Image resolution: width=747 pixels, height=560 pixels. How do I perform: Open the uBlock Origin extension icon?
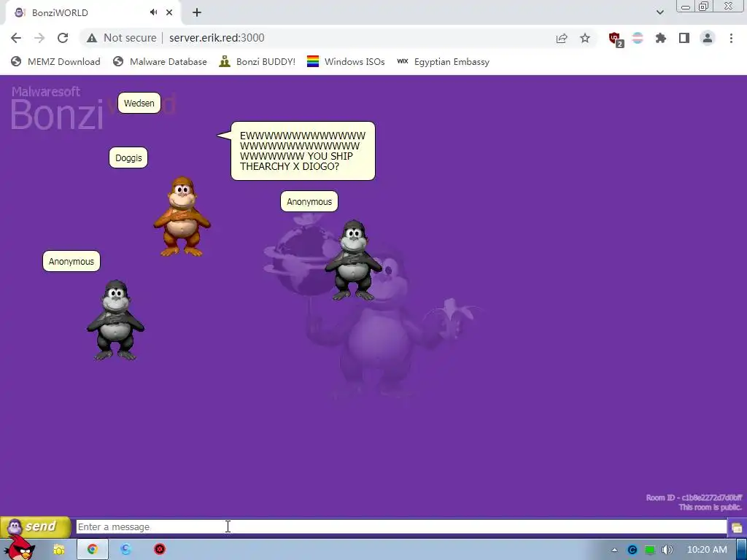[616, 39]
